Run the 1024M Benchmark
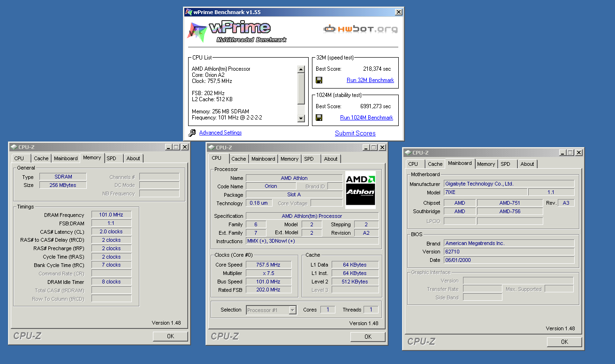 point(366,118)
